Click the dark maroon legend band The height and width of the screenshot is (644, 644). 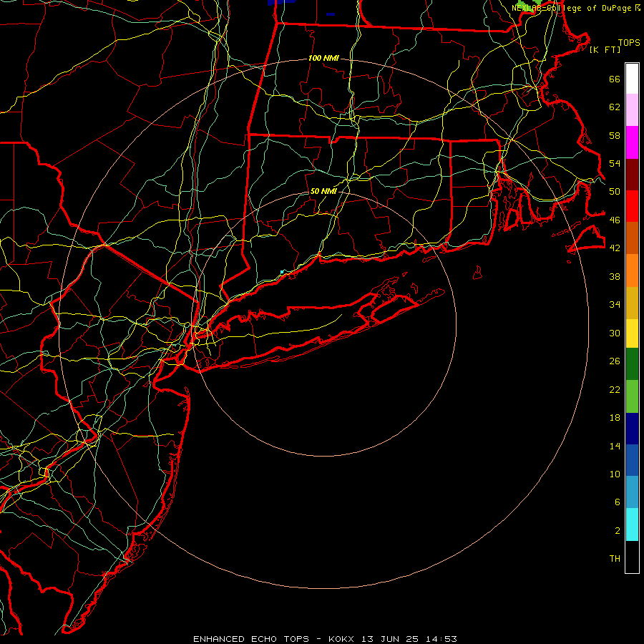coord(632,175)
